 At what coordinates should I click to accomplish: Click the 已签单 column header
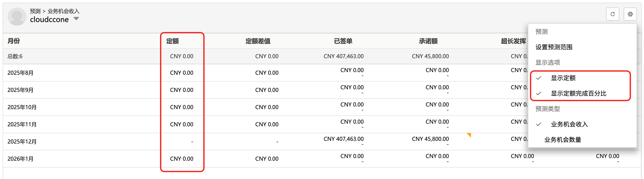pyautogui.click(x=343, y=41)
